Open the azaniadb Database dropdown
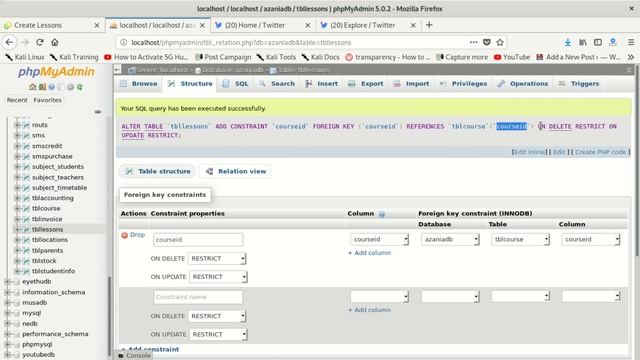 450,240
